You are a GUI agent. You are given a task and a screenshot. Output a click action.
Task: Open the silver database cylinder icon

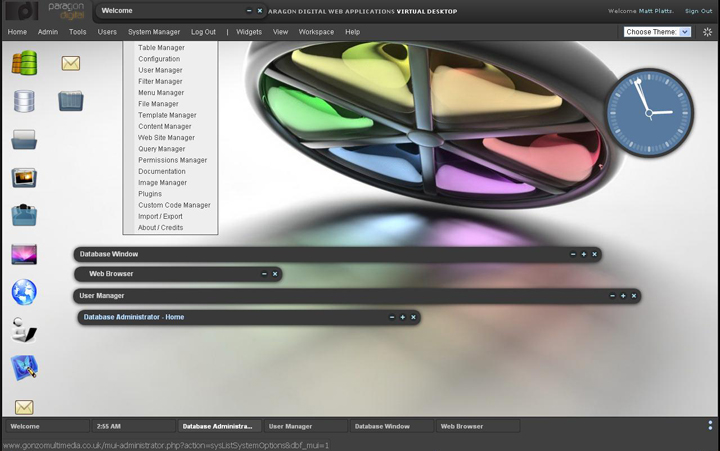pyautogui.click(x=24, y=101)
